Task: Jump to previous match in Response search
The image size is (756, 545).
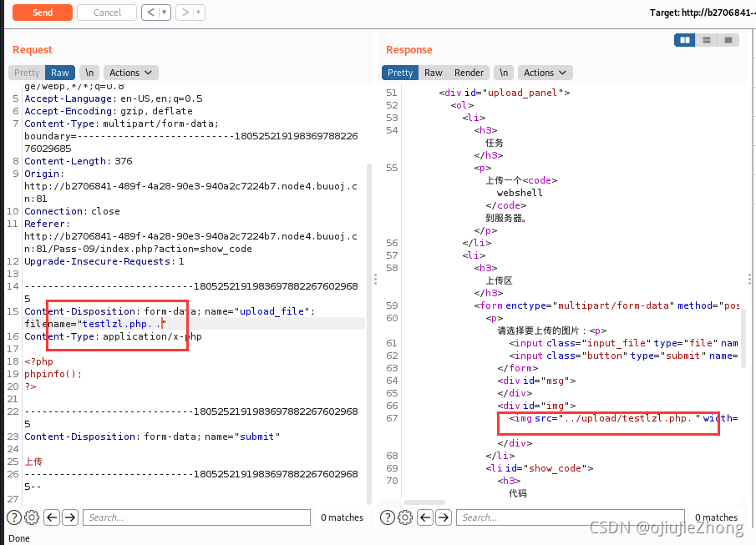Action: click(425, 517)
